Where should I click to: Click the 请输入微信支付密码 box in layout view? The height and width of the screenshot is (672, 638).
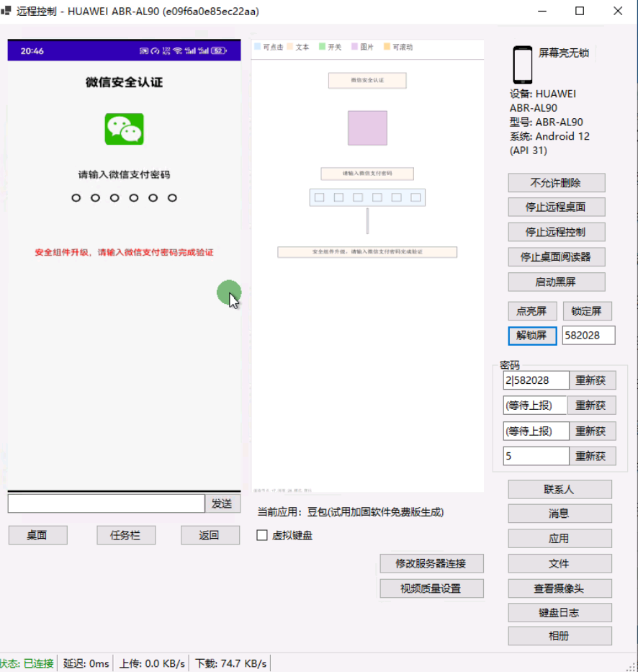[367, 174]
